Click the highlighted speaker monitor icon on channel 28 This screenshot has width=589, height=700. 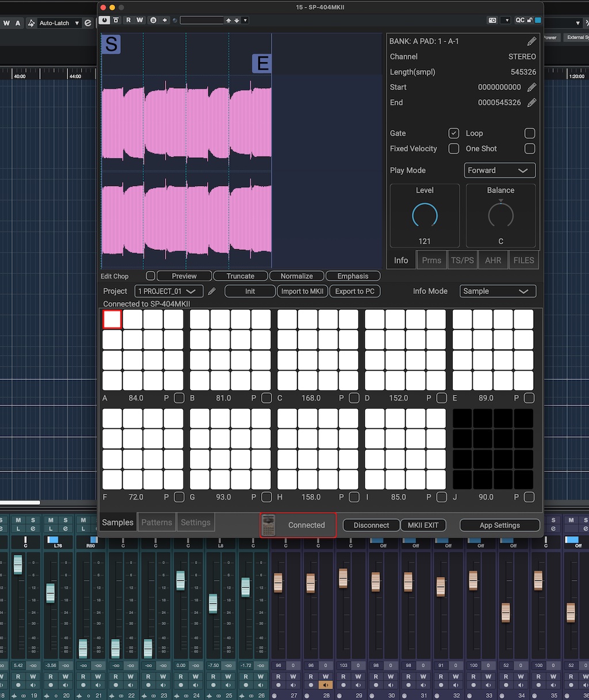pyautogui.click(x=326, y=685)
